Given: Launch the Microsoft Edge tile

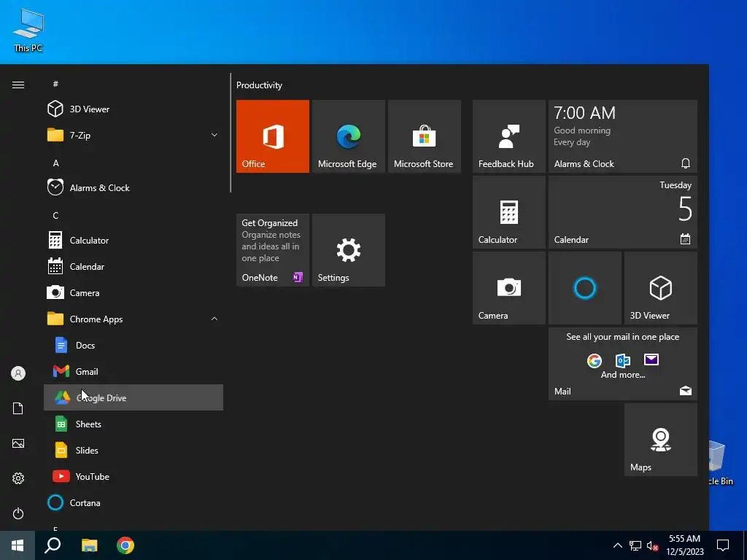Looking at the screenshot, I should [349, 136].
